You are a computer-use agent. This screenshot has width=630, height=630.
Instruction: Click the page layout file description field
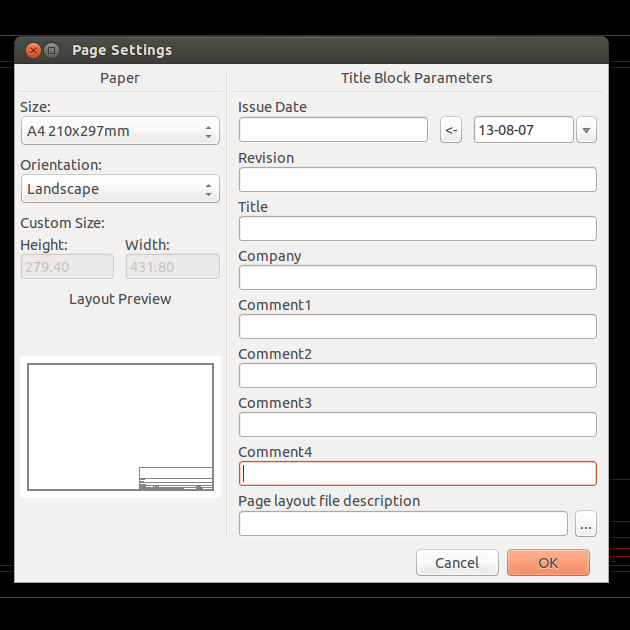(x=403, y=523)
